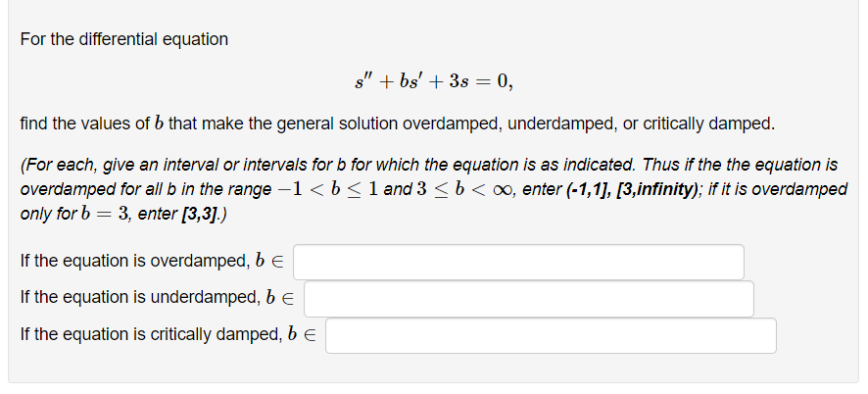Click the 'If the equation is critically damped' label
868x394 pixels.
point(151,335)
